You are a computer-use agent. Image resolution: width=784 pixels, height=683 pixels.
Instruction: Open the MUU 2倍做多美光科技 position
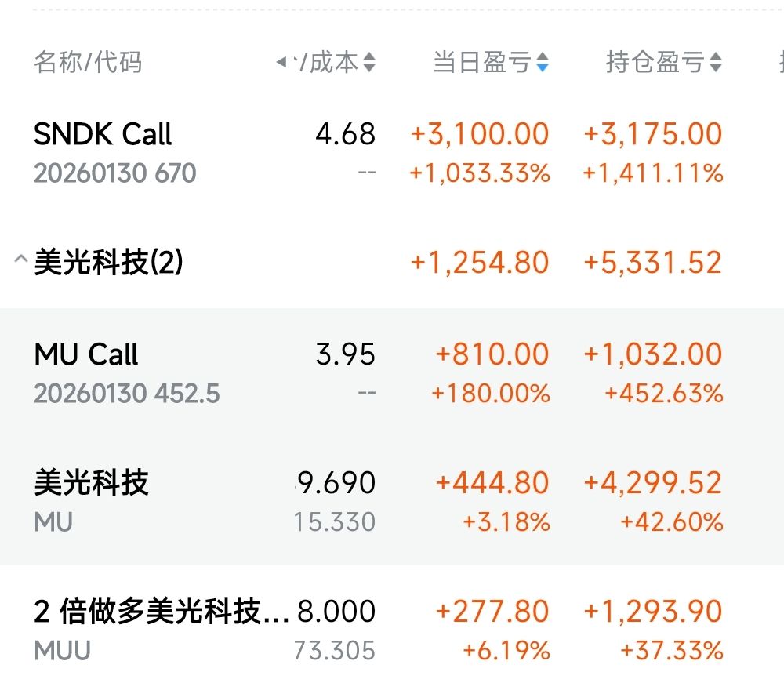(x=161, y=612)
